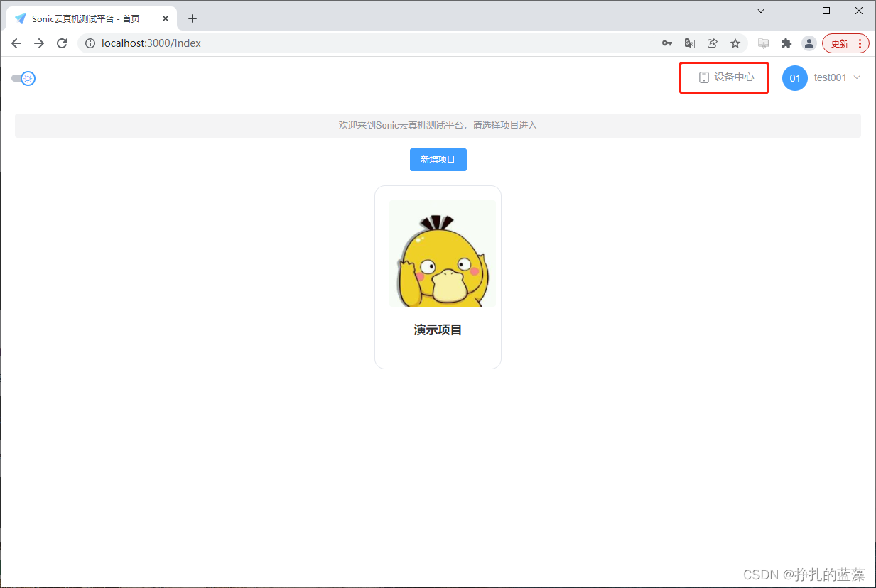Image resolution: width=876 pixels, height=588 pixels.
Task: Click the translate page icon
Action: point(690,43)
